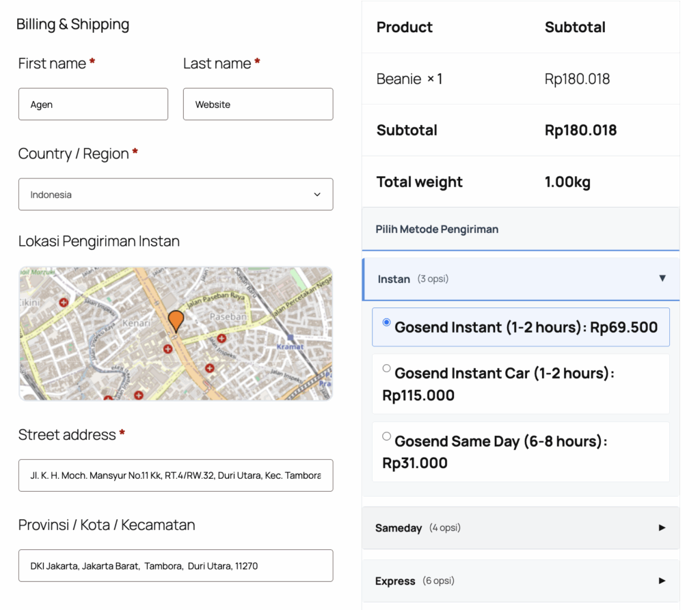The width and height of the screenshot is (700, 610).
Task: Open the Beanie product entry
Action: point(409,79)
